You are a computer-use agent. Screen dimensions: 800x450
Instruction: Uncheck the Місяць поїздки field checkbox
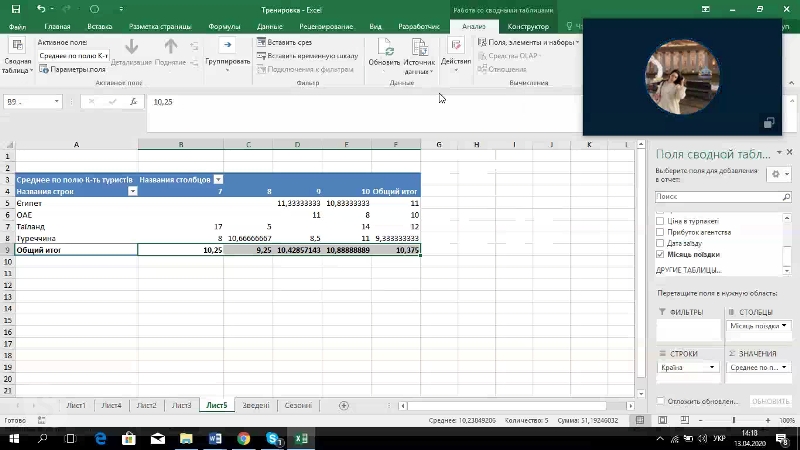pyautogui.click(x=660, y=255)
